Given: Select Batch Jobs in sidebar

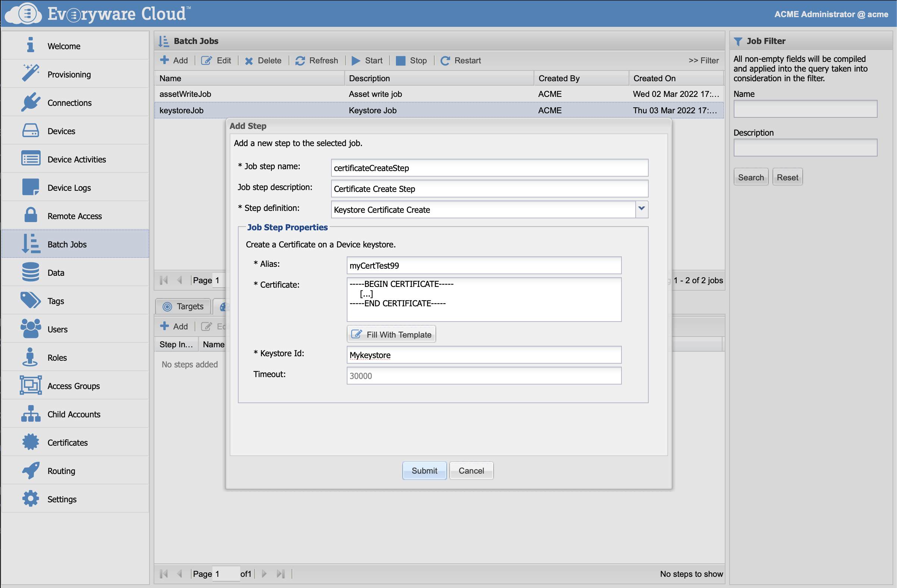Looking at the screenshot, I should (x=75, y=244).
